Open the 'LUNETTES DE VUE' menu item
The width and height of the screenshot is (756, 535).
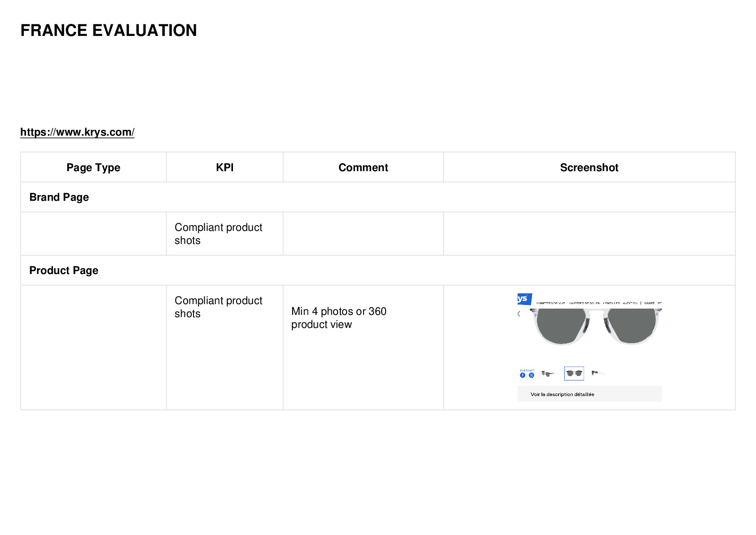pos(551,303)
